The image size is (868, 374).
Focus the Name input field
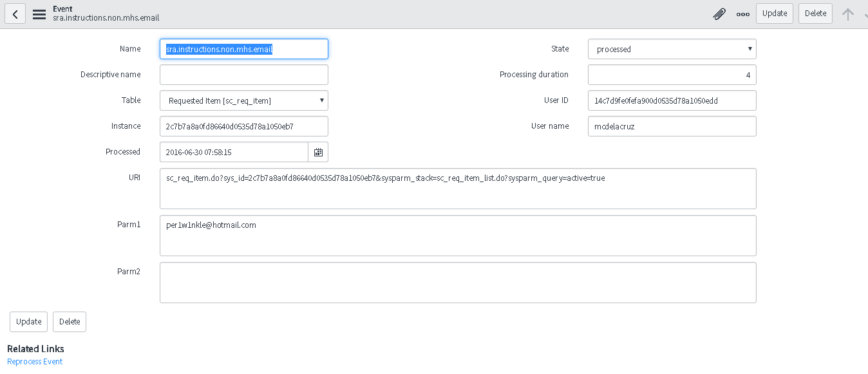[x=244, y=49]
